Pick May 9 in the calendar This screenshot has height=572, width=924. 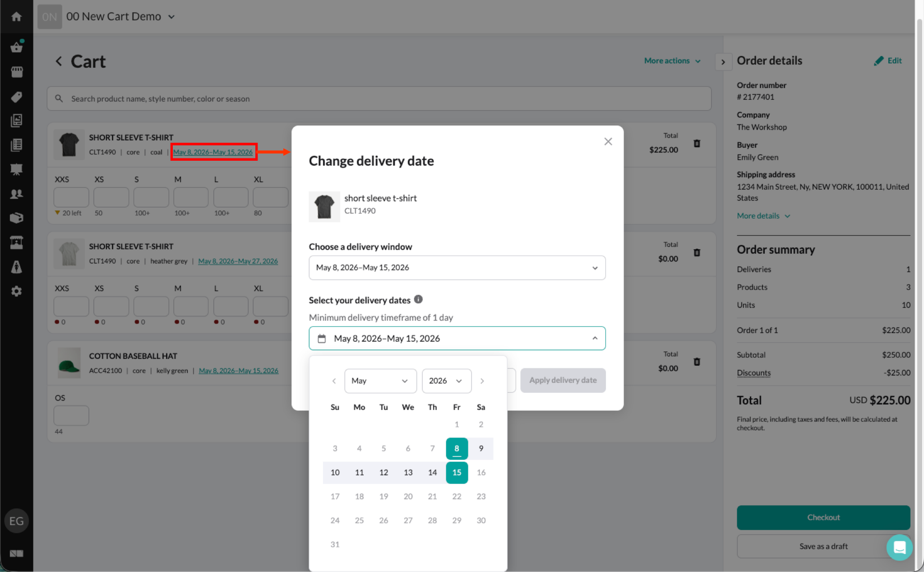[481, 448]
